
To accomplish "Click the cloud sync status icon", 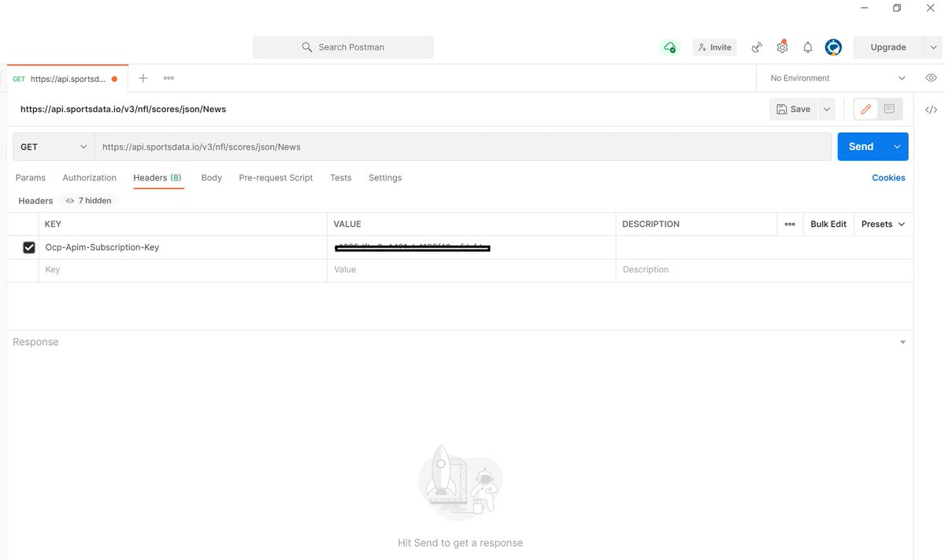I will (x=669, y=47).
